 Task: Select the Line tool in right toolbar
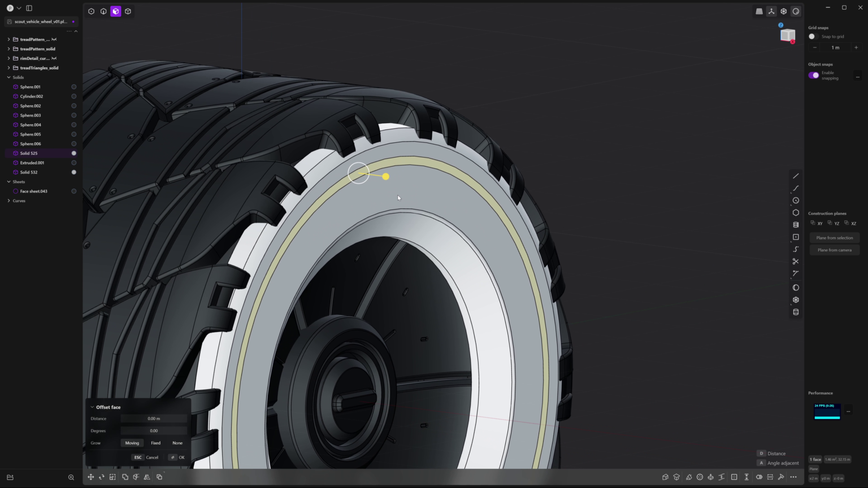click(x=796, y=176)
